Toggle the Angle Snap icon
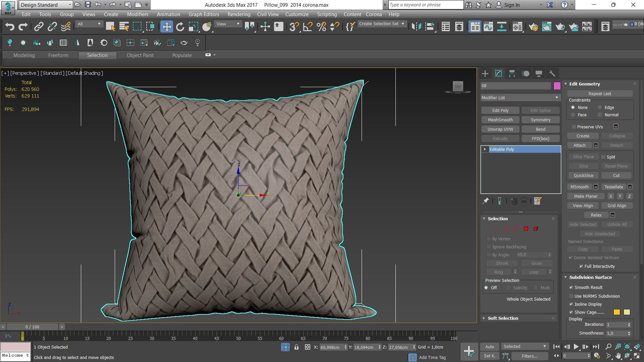 pos(308,27)
